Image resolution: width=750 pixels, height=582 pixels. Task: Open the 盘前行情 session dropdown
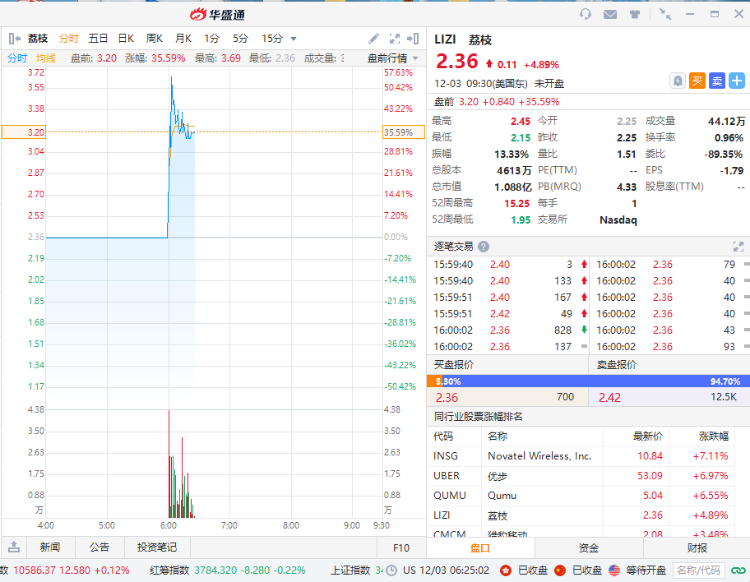click(392, 58)
